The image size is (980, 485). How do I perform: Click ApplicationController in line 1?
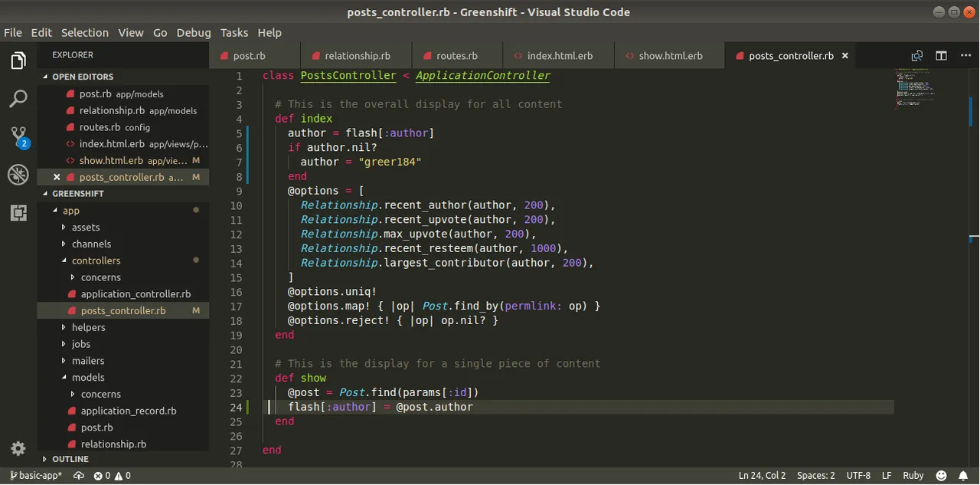point(483,76)
